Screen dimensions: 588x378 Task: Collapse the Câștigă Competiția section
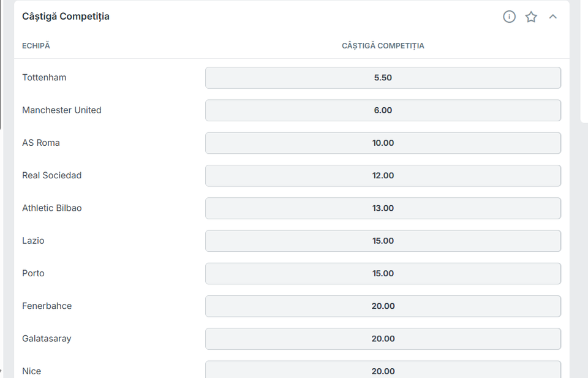point(552,17)
